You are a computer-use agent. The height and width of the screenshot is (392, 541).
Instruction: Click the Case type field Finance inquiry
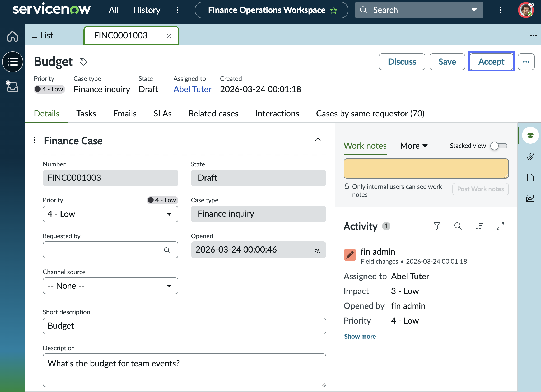coord(258,214)
